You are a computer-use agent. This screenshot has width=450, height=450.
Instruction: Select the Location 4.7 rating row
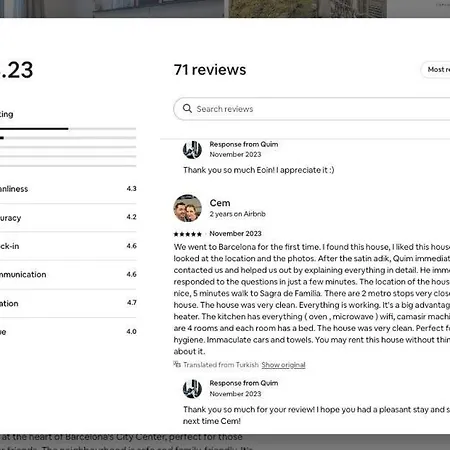(x=68, y=303)
